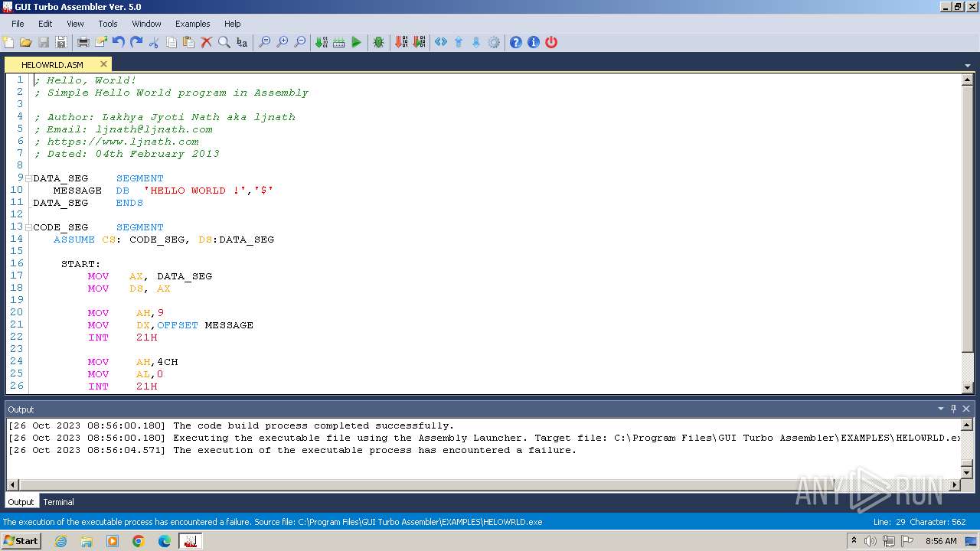Viewport: 980px width, 551px height.
Task: Launch Internet Explorer from taskbar
Action: (60, 541)
